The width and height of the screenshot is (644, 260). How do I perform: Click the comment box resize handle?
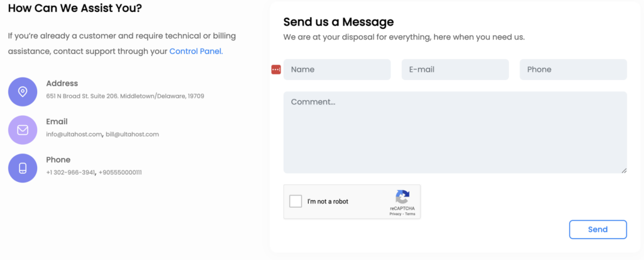tap(624, 171)
